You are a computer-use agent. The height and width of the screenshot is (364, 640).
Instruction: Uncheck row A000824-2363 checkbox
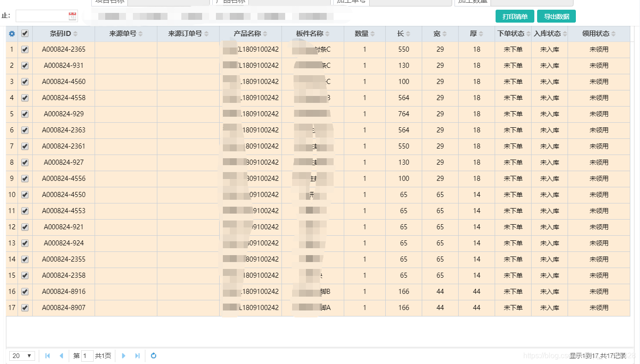coord(25,130)
